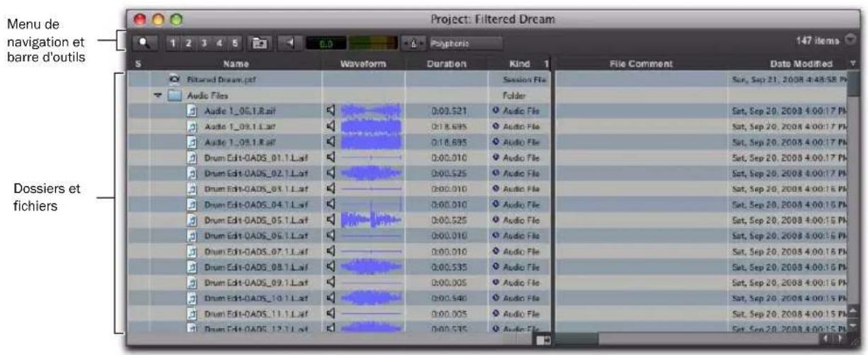Viewport: 868px width, 355px height.
Task: Sort by the File Comment column header
Action: coord(640,64)
